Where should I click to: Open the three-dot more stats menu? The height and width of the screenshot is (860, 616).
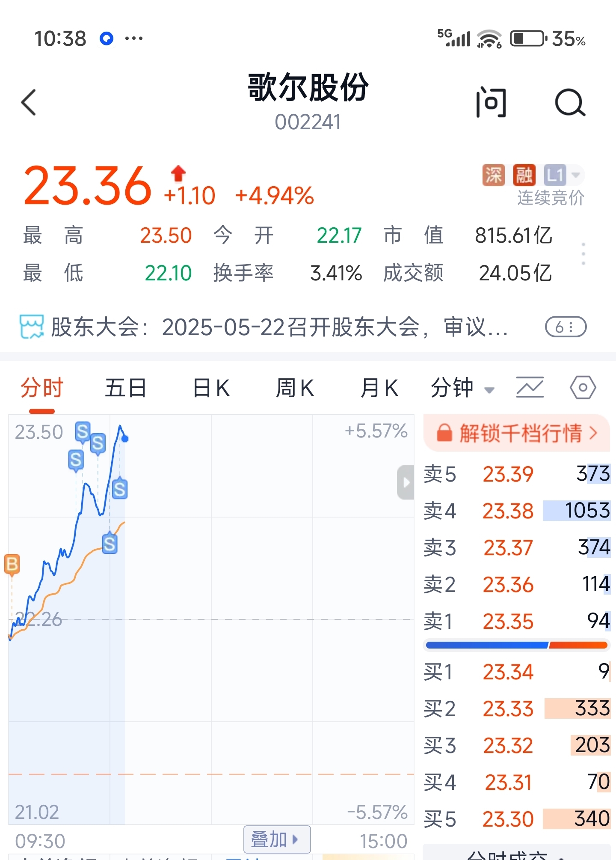click(583, 254)
